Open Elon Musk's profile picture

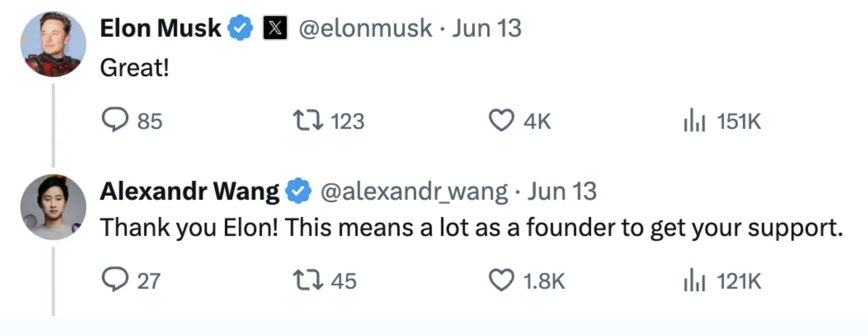click(x=53, y=44)
